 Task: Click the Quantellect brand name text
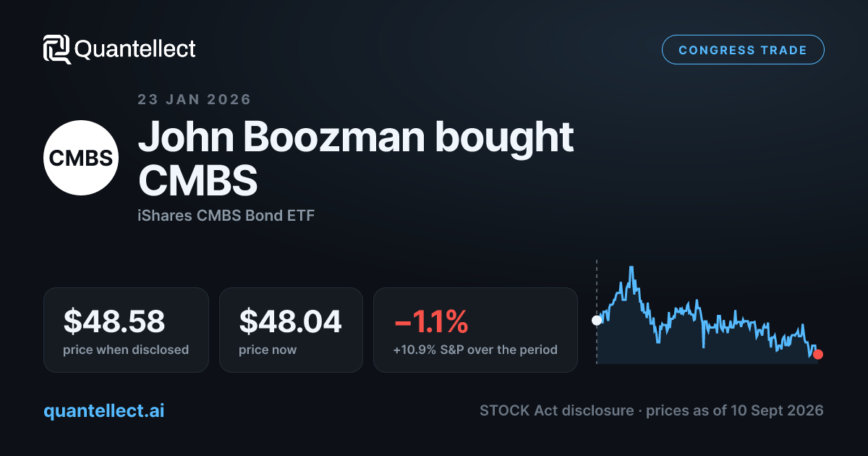pos(135,49)
